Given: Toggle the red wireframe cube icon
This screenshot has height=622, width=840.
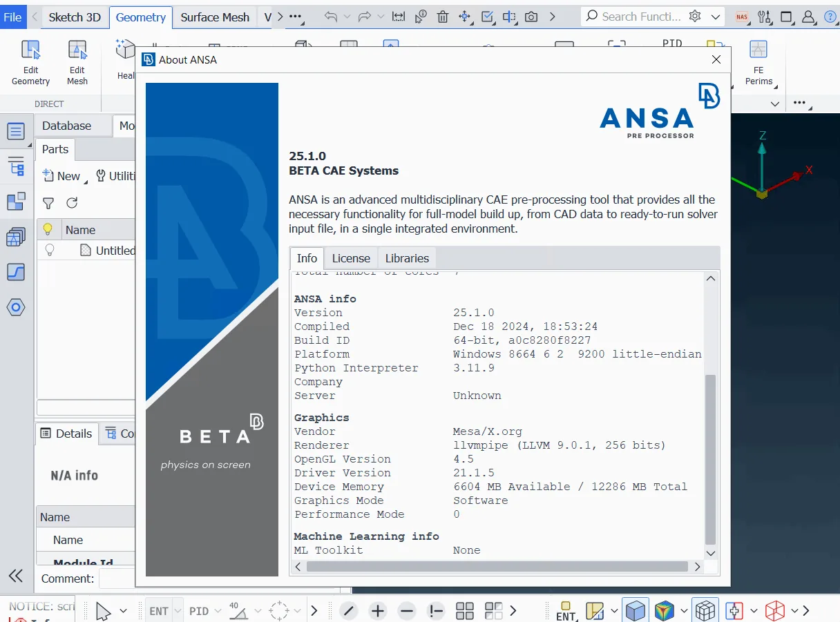Looking at the screenshot, I should [775, 611].
